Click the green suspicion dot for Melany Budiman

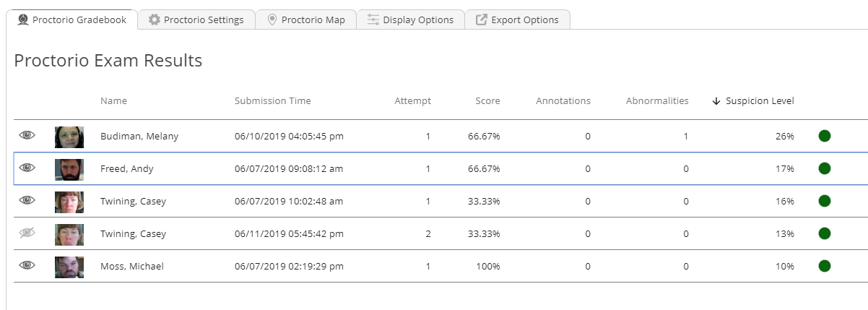pos(825,136)
